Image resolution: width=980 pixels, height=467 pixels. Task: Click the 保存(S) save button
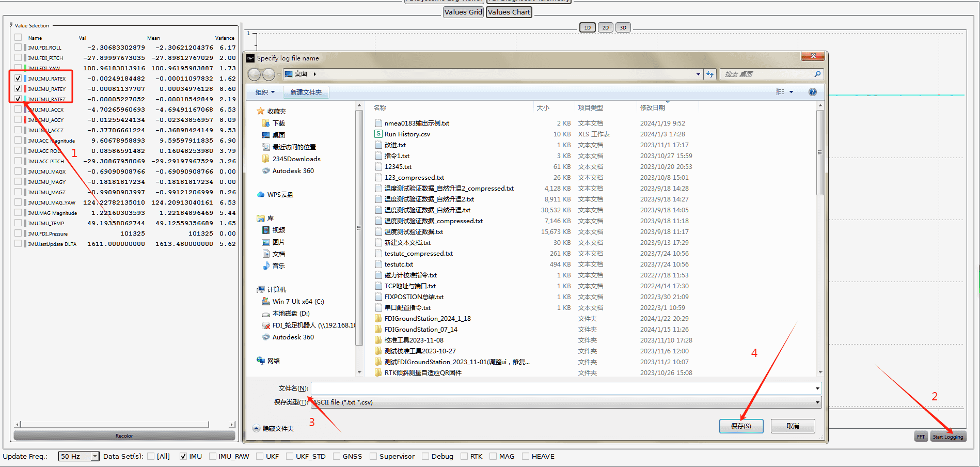pos(741,426)
